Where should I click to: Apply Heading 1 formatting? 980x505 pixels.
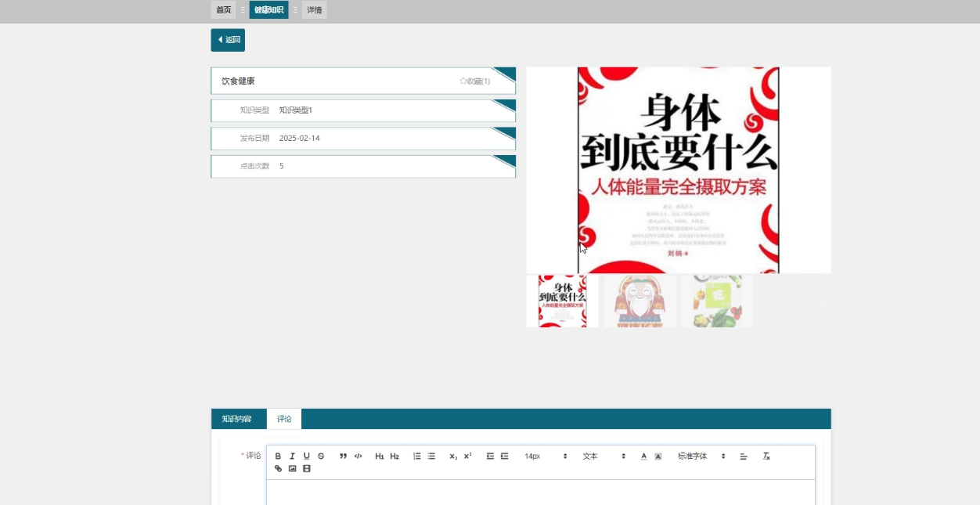click(379, 456)
